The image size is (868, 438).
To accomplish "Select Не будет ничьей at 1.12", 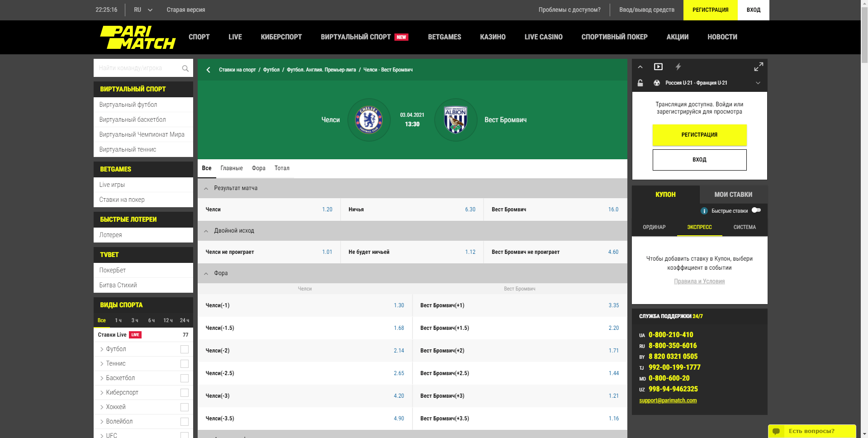I will 412,252.
